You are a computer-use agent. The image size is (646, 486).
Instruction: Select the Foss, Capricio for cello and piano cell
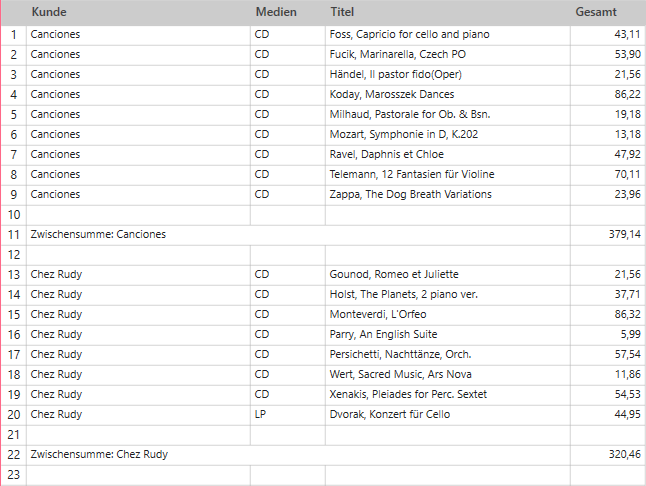[409, 35]
